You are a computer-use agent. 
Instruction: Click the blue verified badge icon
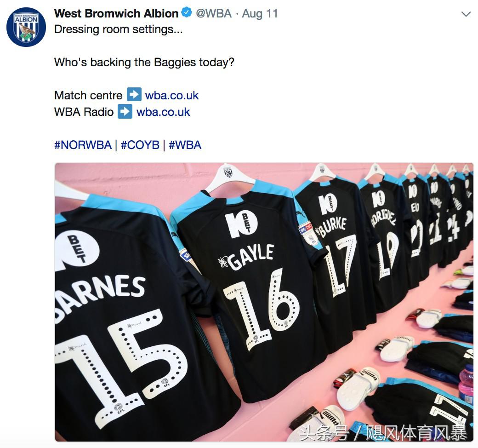click(187, 13)
